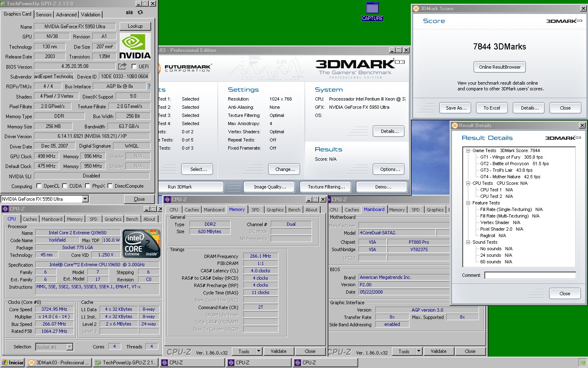588x368 pixels.
Task: Click the NVIDIA logo in GPU-Z
Action: [x=135, y=47]
